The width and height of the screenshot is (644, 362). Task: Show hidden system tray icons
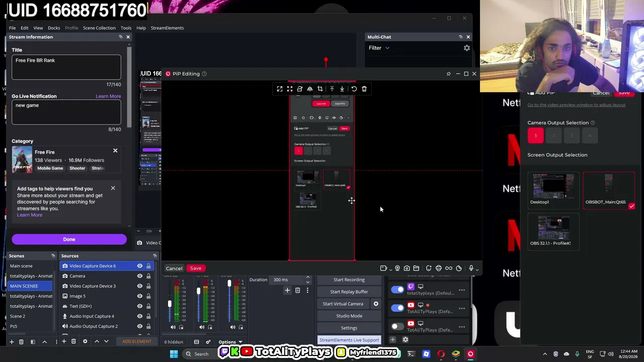[x=545, y=354]
